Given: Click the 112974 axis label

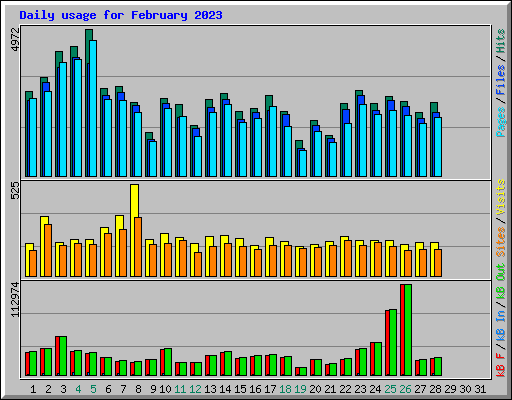Looking at the screenshot, I should pos(15,300).
